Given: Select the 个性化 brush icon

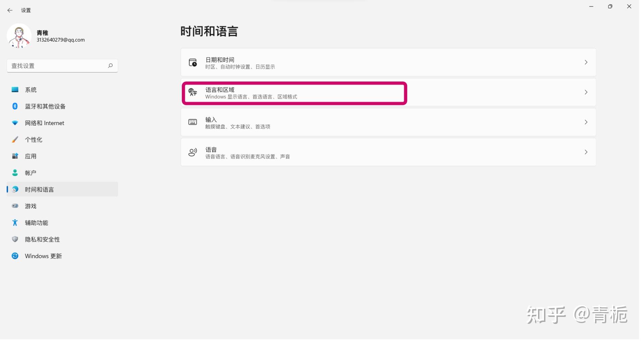Looking at the screenshot, I should (15, 139).
